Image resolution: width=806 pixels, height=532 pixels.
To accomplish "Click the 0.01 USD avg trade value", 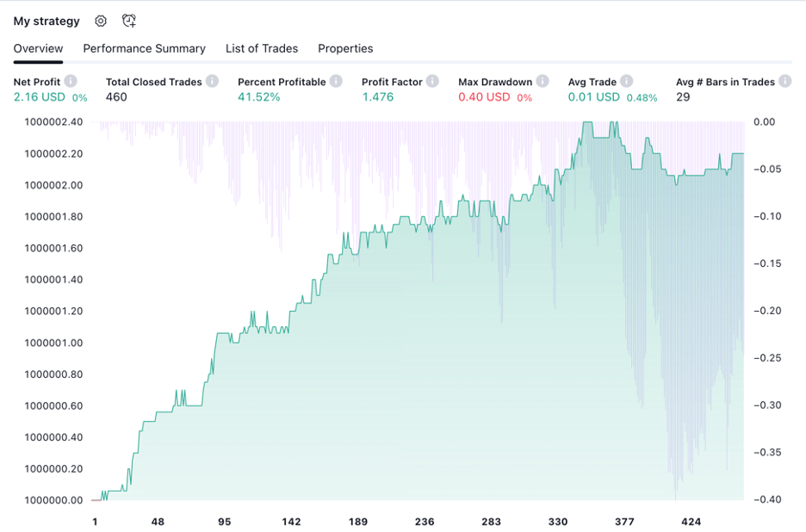I will (x=593, y=97).
